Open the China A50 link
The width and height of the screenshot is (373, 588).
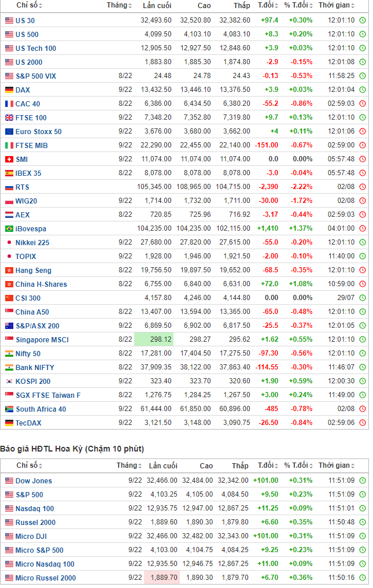pyautogui.click(x=32, y=312)
